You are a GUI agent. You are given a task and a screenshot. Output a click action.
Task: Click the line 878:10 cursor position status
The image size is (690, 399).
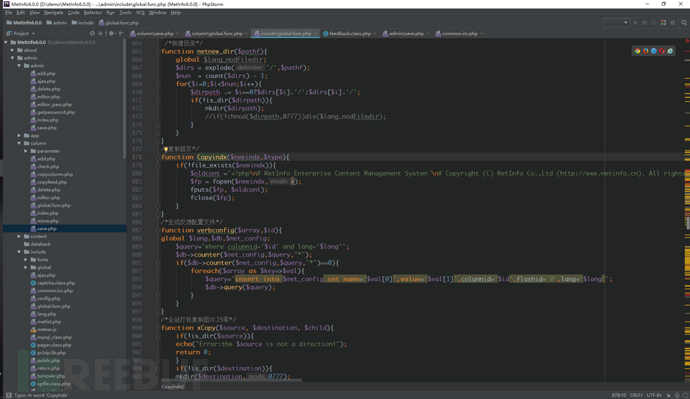click(619, 395)
